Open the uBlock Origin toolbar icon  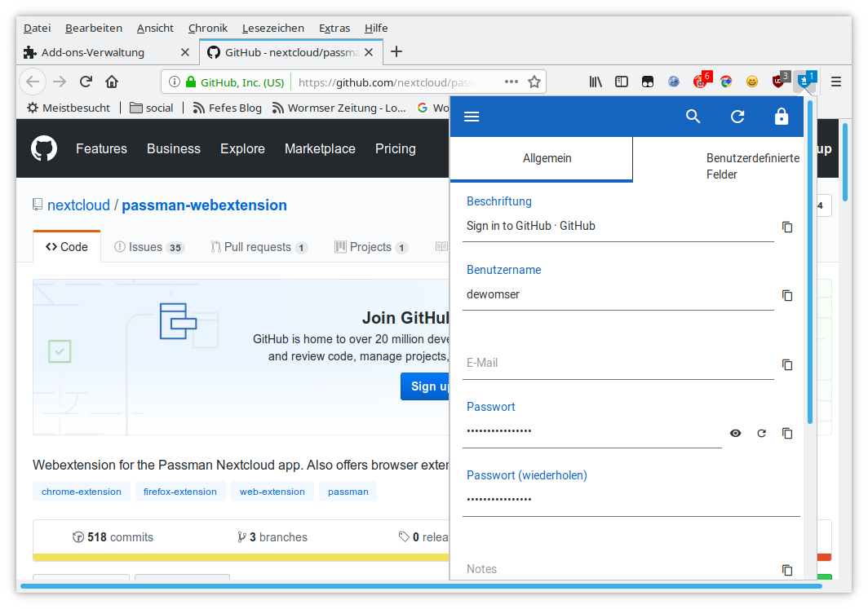(780, 82)
